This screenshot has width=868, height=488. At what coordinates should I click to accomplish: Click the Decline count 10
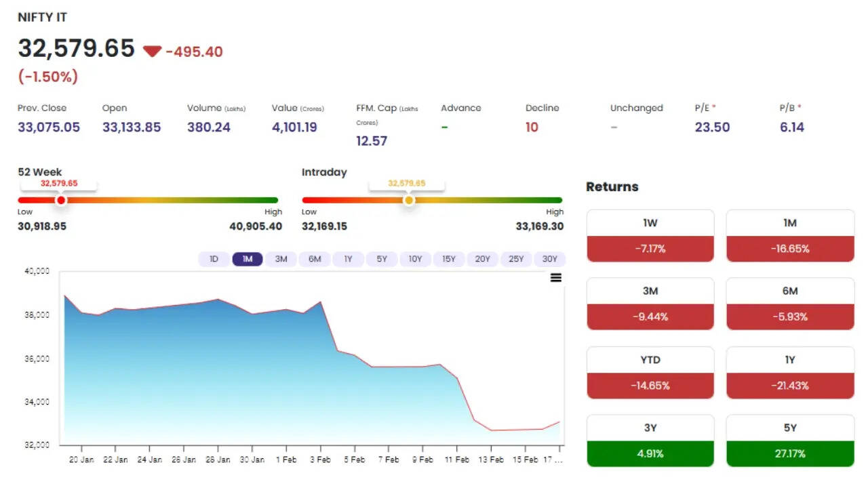point(532,127)
